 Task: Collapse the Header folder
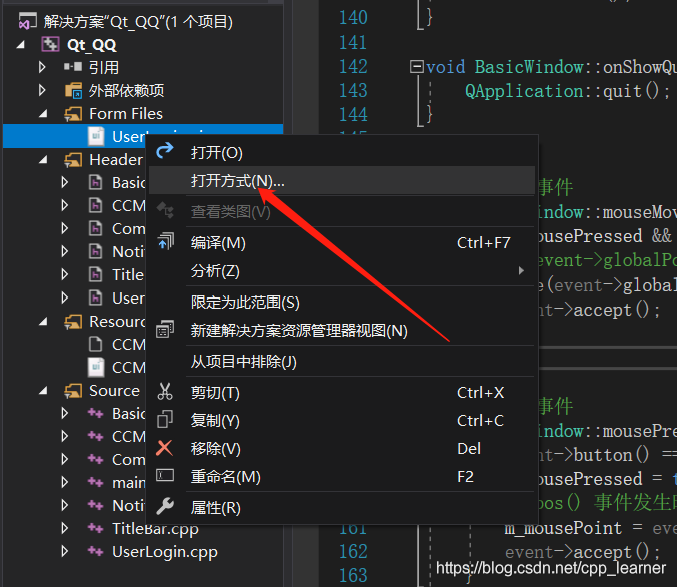pyautogui.click(x=43, y=160)
